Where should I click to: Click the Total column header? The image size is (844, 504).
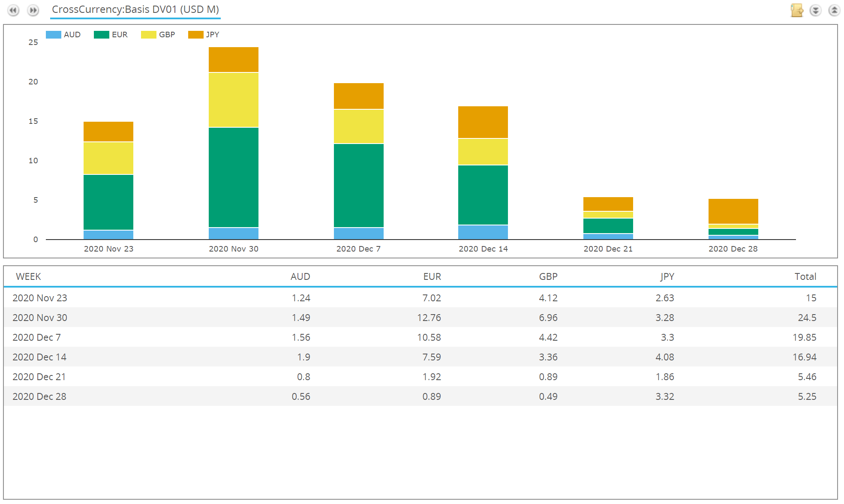coord(805,276)
